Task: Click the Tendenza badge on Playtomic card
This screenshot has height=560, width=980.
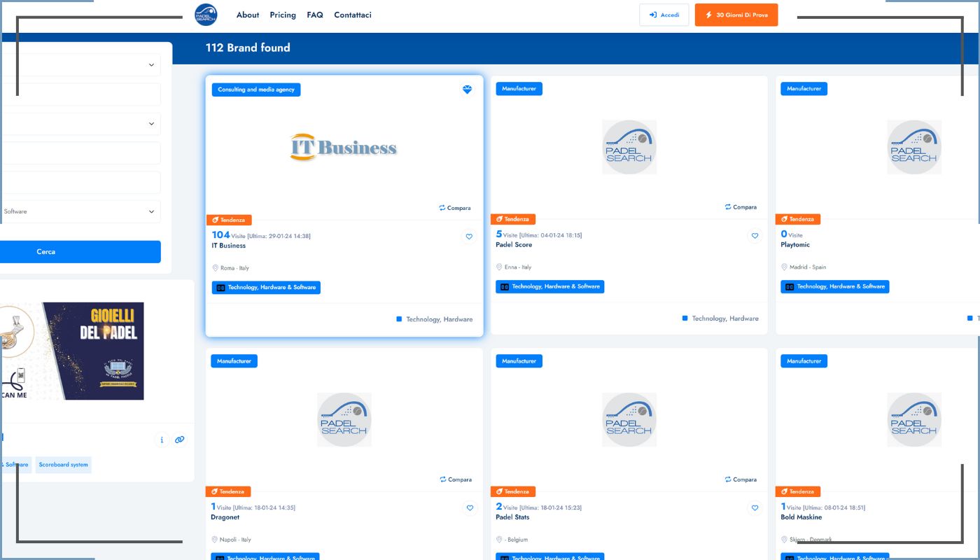Action: tap(798, 219)
